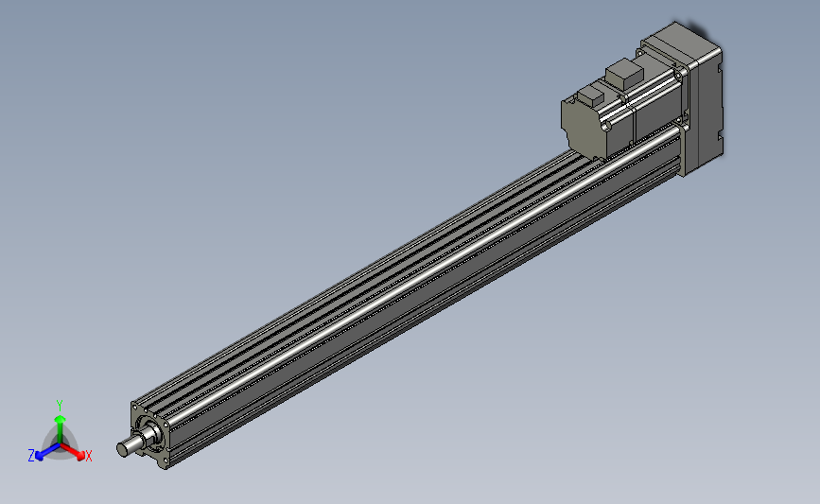This screenshot has width=820, height=504.
Task: Select the protruding piston rod shaft tip
Action: [130, 446]
